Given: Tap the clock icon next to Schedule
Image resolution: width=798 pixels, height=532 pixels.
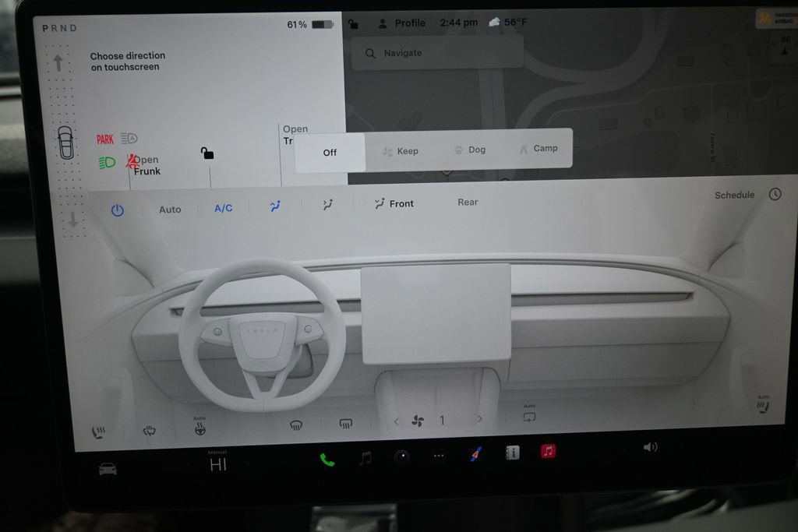Looking at the screenshot, I should pos(775,195).
